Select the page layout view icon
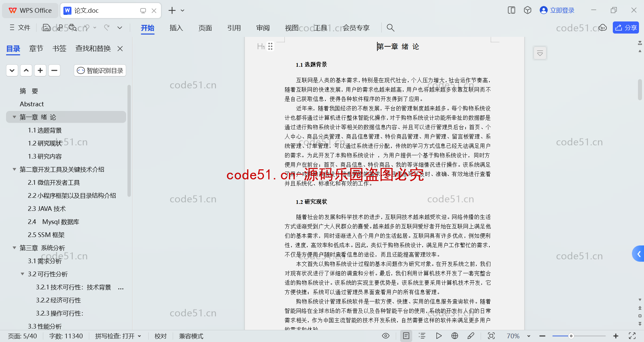Image resolution: width=644 pixels, height=342 pixels. (406, 336)
